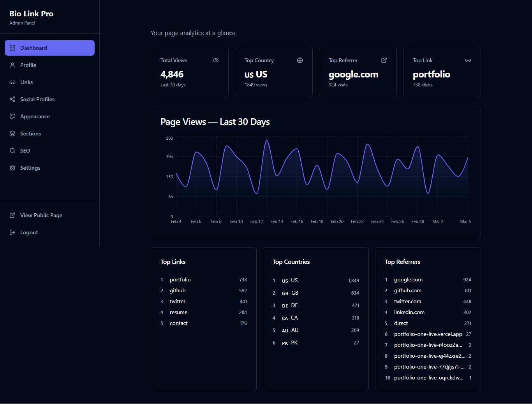The height and width of the screenshot is (404, 532).
Task: Click the twitter row in Top Links
Action: click(204, 302)
